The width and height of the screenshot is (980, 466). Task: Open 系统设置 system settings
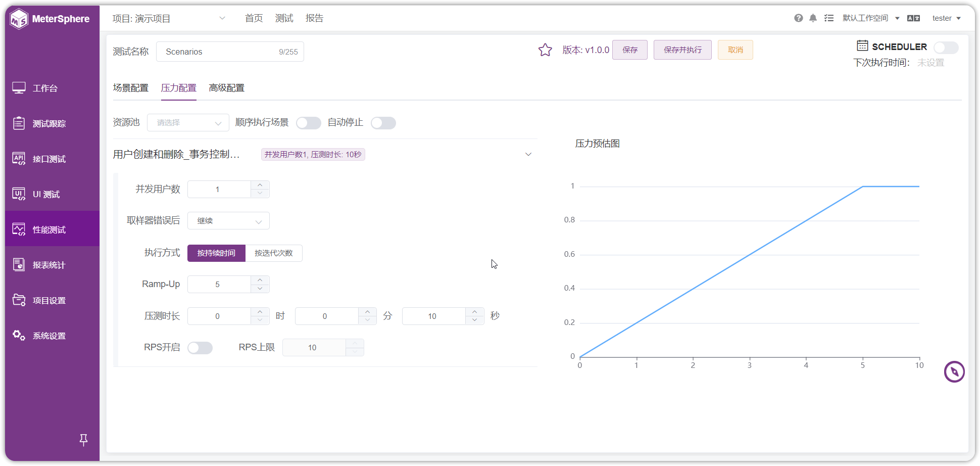coord(53,336)
